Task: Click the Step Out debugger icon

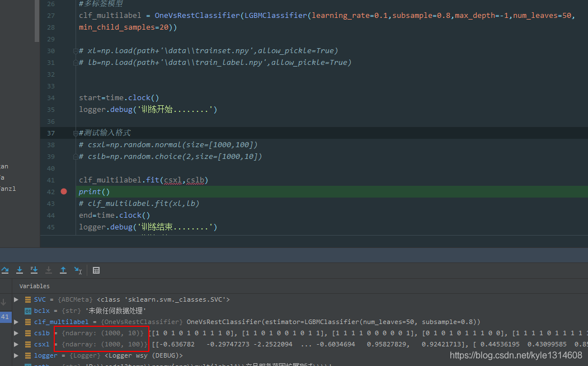Action: pos(63,270)
